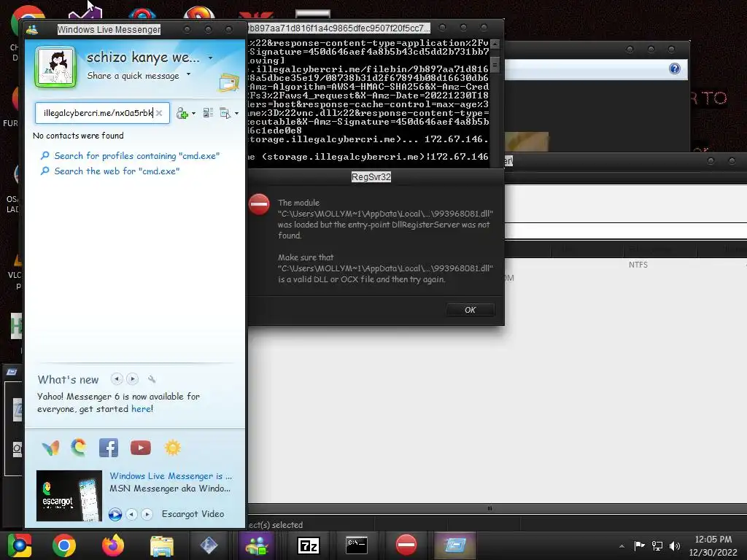Go to next Escargot Video item
The width and height of the screenshot is (747, 560).
147,514
